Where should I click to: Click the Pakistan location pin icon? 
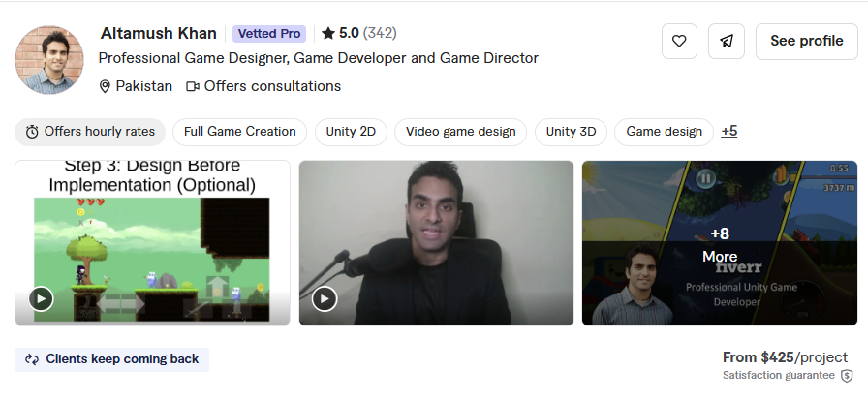click(x=105, y=86)
